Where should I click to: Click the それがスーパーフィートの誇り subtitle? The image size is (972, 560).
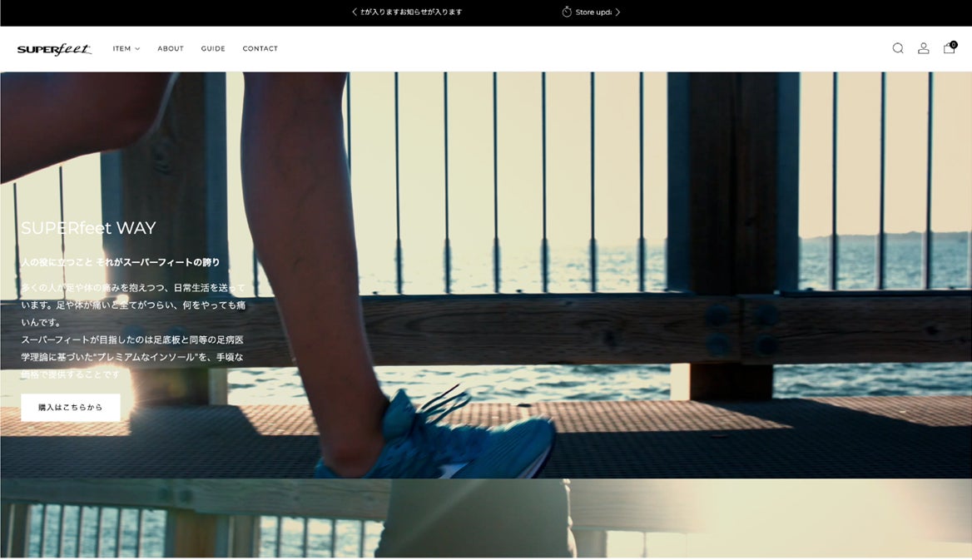[x=158, y=262]
